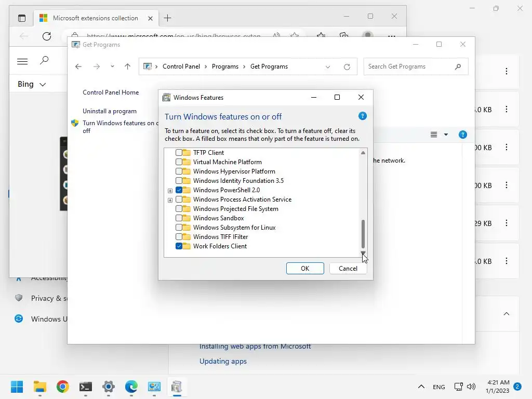Click Control Panel breadcrumb
The height and width of the screenshot is (399, 532).
tap(181, 66)
